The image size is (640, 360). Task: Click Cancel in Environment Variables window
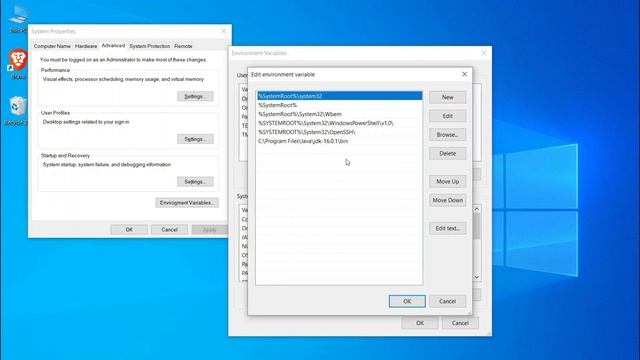(x=460, y=323)
